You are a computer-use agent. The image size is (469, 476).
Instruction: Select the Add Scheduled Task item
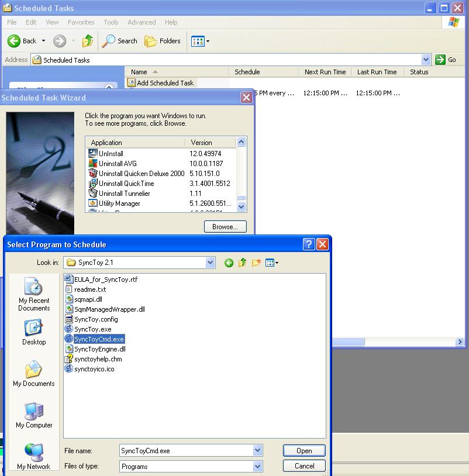point(161,83)
